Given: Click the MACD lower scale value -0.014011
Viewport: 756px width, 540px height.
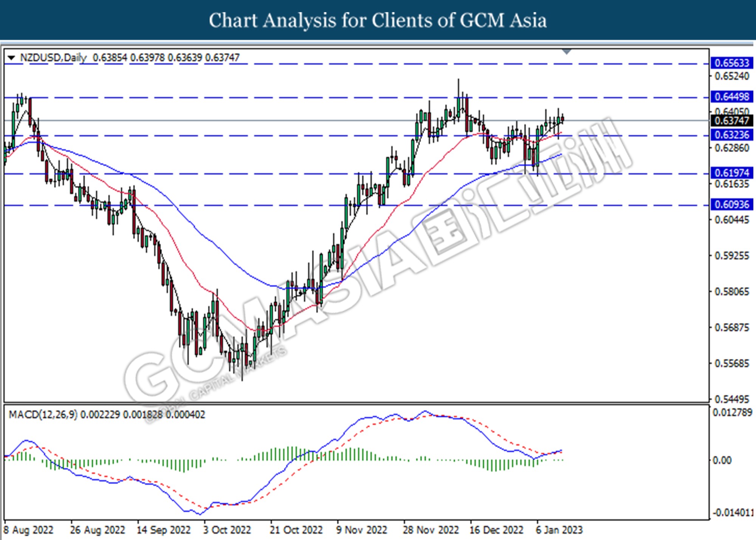Looking at the screenshot, I should point(733,513).
